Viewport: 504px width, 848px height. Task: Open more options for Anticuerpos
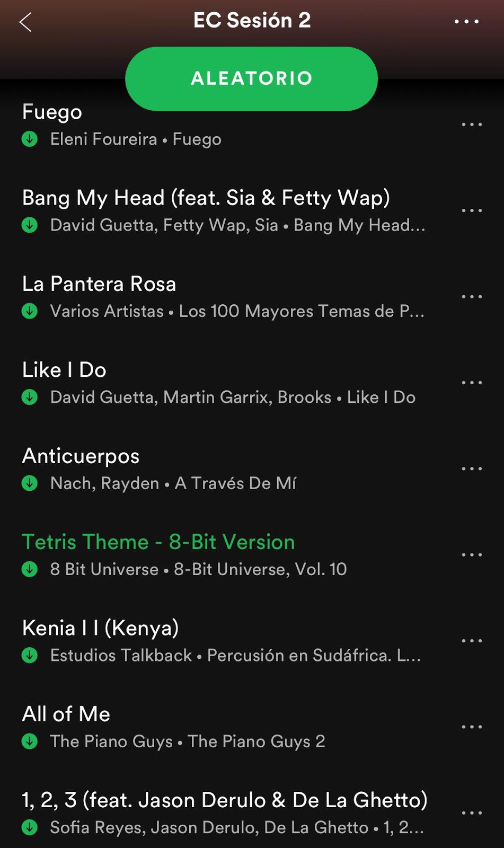(x=472, y=469)
